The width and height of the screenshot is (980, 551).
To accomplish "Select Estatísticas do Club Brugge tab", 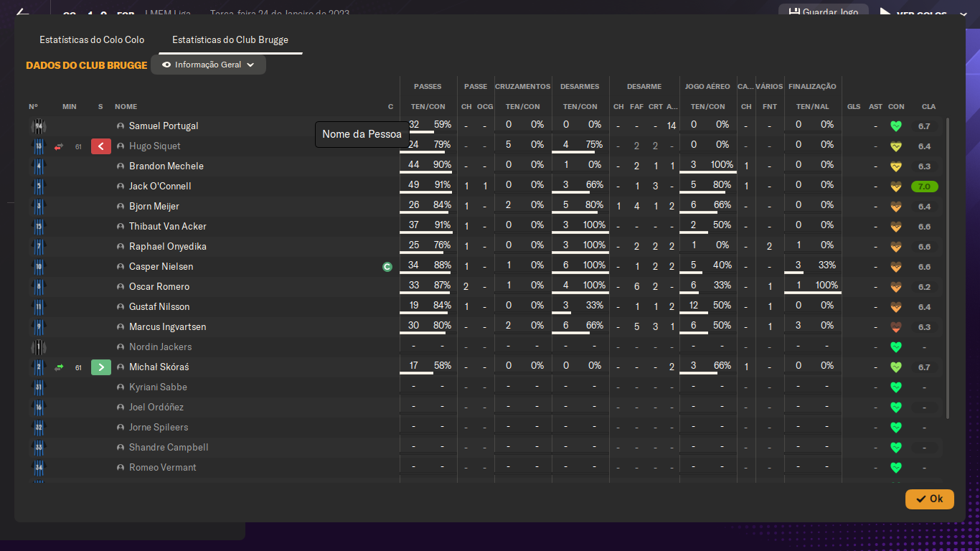I will (230, 39).
